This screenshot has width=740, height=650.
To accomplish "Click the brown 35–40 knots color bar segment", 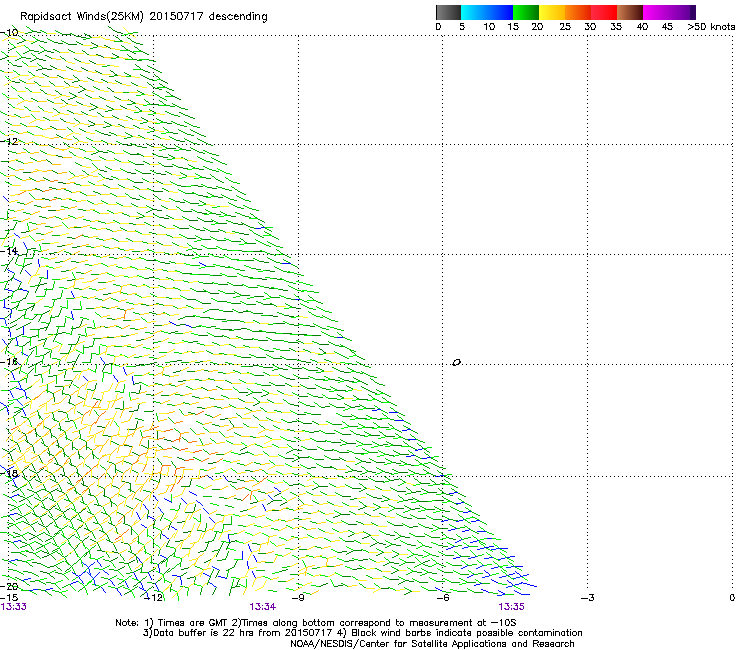I will coord(630,12).
